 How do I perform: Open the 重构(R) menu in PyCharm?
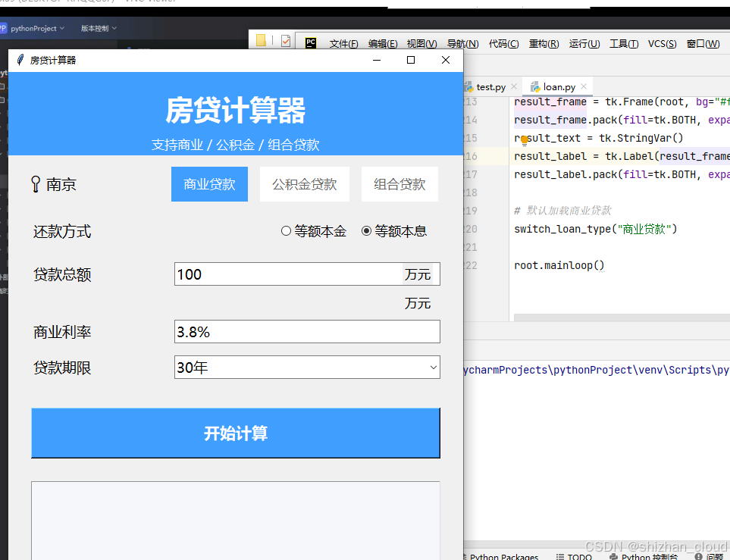click(544, 44)
